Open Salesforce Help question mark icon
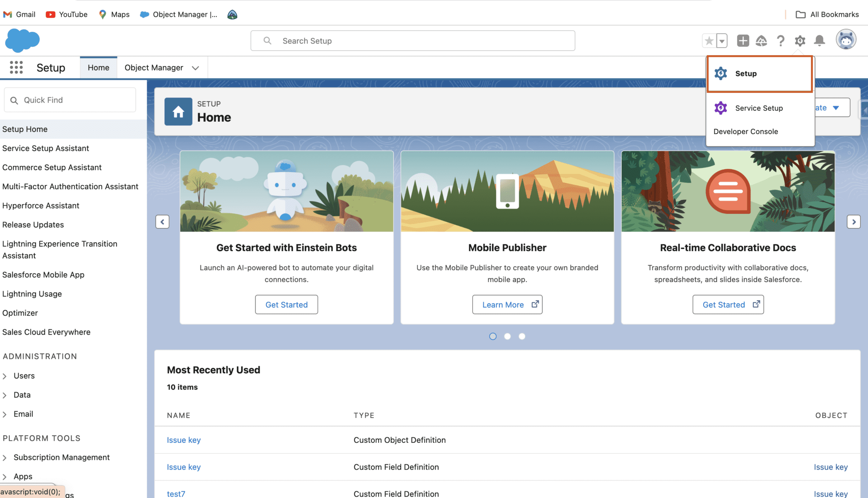Image resolution: width=868 pixels, height=498 pixels. pyautogui.click(x=781, y=40)
